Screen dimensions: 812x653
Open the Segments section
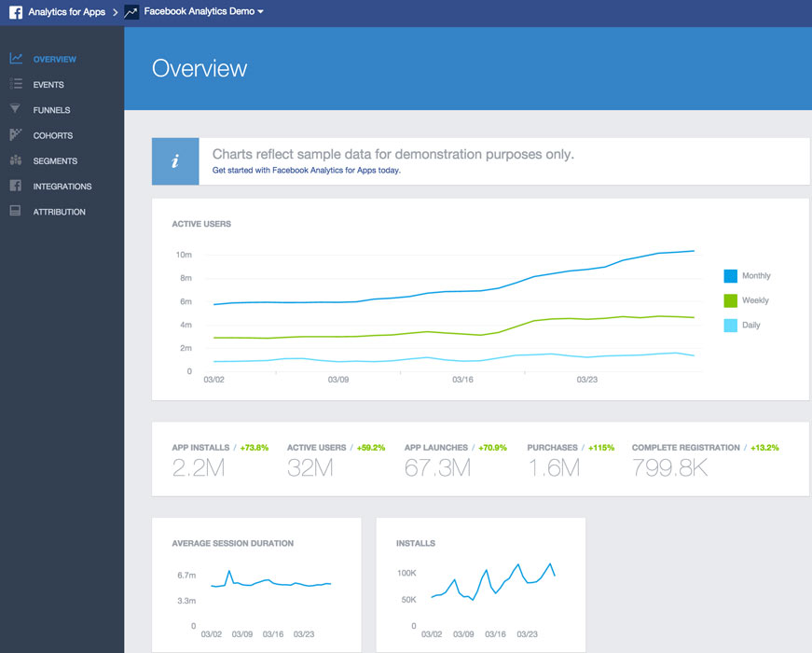[55, 160]
